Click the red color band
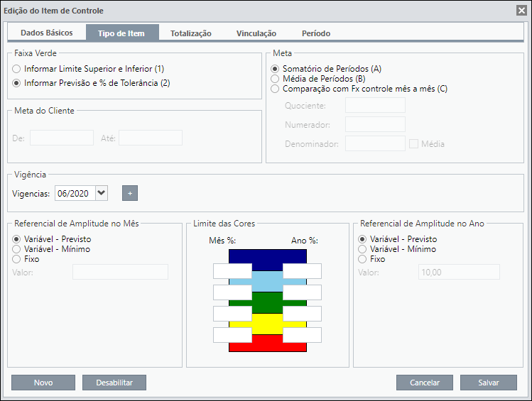The height and width of the screenshot is (401, 532). [x=268, y=344]
